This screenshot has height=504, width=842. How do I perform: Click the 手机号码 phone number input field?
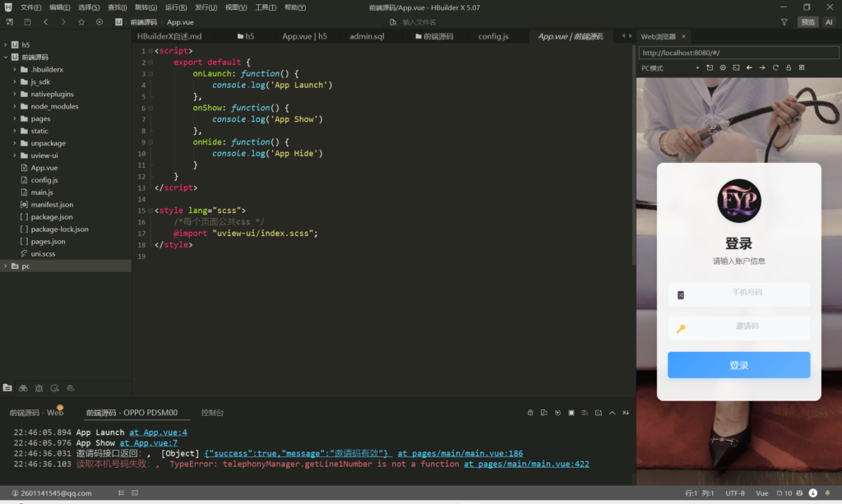[x=739, y=294]
